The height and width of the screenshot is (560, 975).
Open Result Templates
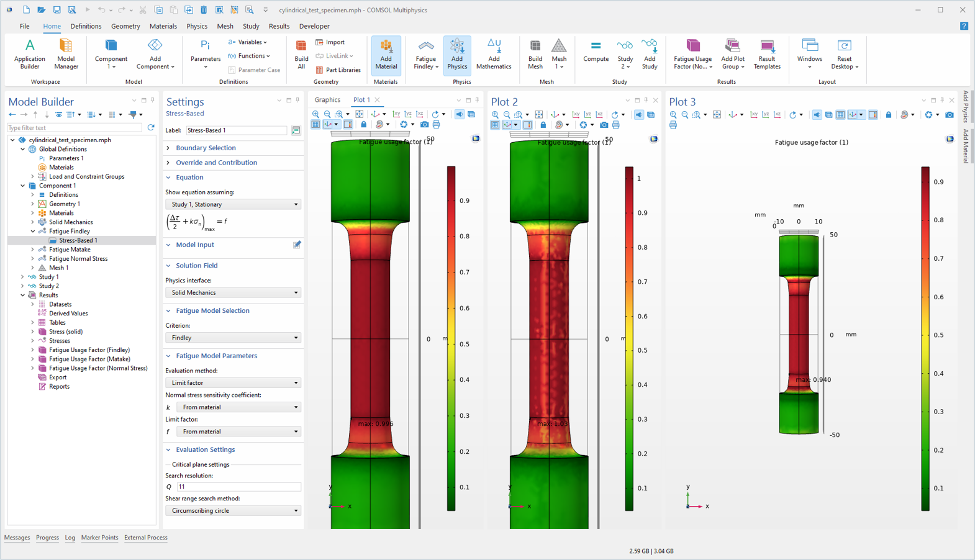pos(767,54)
